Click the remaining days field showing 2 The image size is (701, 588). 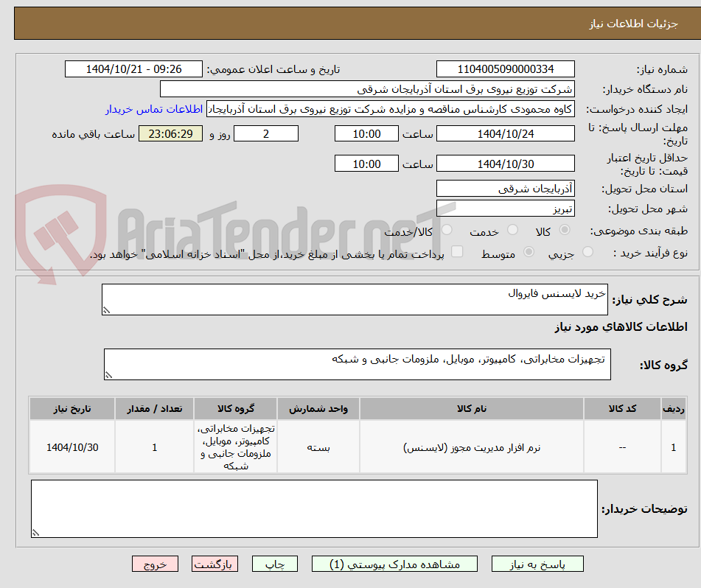(x=266, y=133)
